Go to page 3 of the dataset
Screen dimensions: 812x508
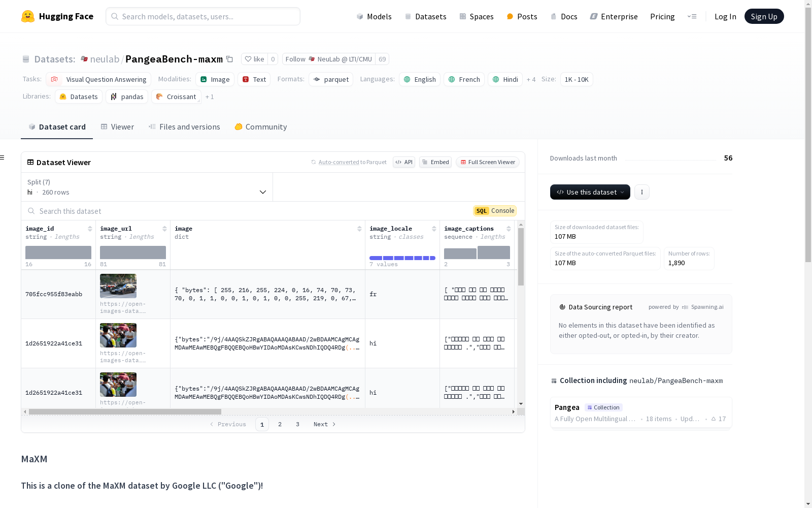coord(297,424)
